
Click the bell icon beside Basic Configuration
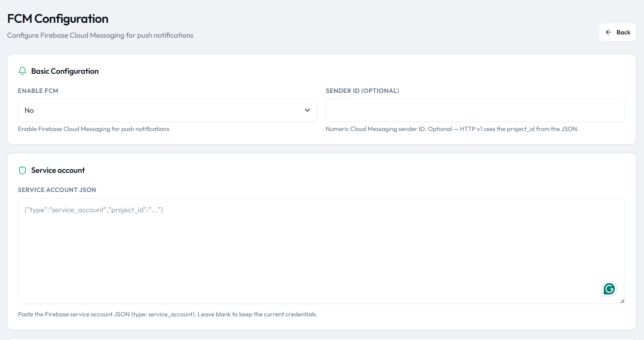(22, 71)
